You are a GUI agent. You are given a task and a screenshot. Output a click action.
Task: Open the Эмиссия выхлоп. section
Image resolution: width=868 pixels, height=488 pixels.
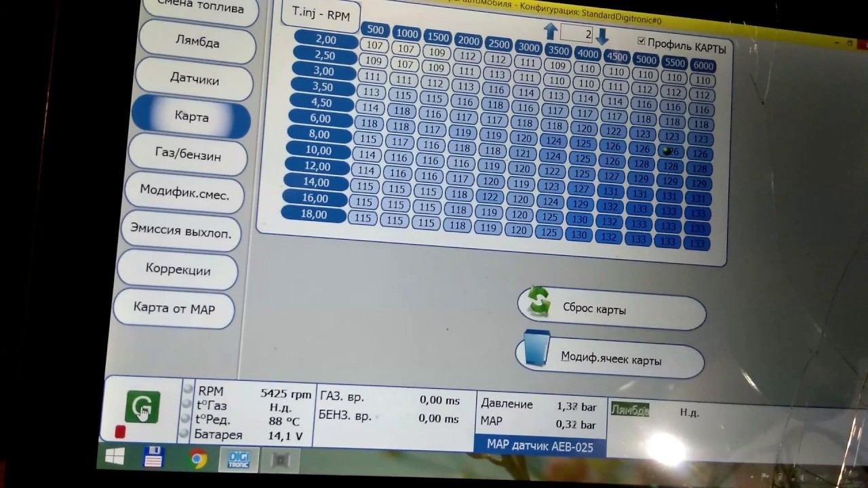(x=181, y=232)
